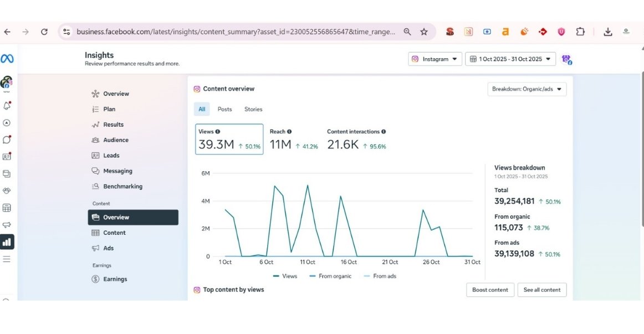Screen dimensions: 644x334
Task: Click the Ads megaphone sidebar icon
Action: (7, 225)
